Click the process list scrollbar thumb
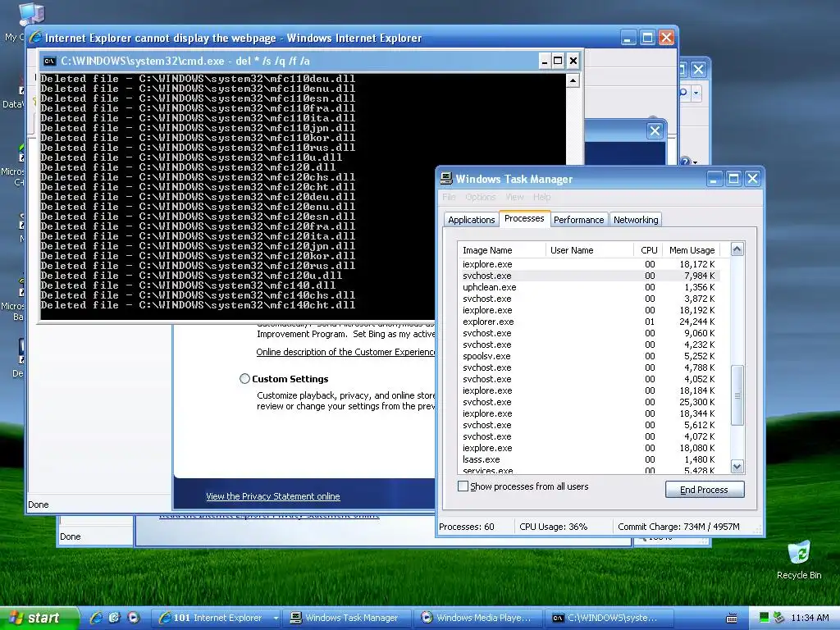The width and height of the screenshot is (840, 630). [737, 395]
